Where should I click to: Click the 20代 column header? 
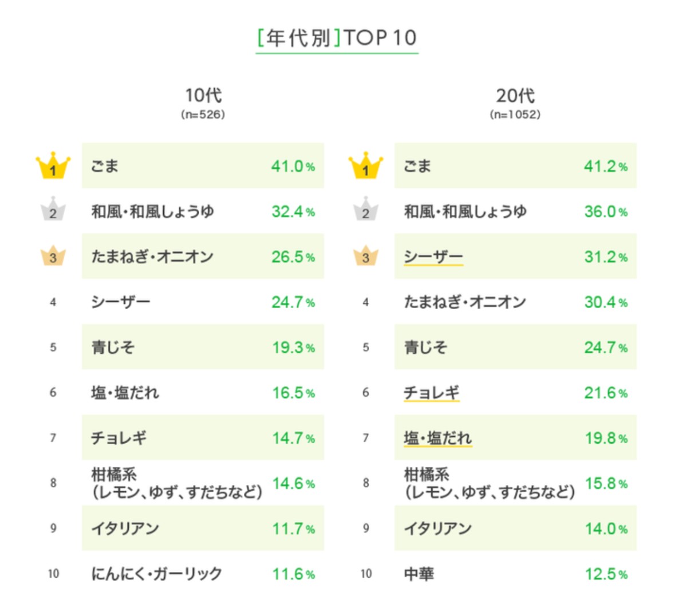click(515, 95)
